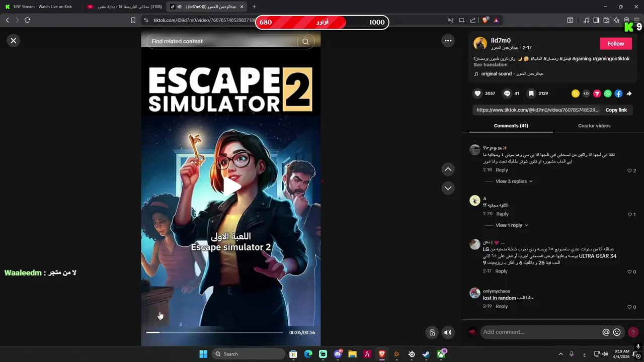
Task: Go to previous video with up arrow
Action: pos(448,169)
